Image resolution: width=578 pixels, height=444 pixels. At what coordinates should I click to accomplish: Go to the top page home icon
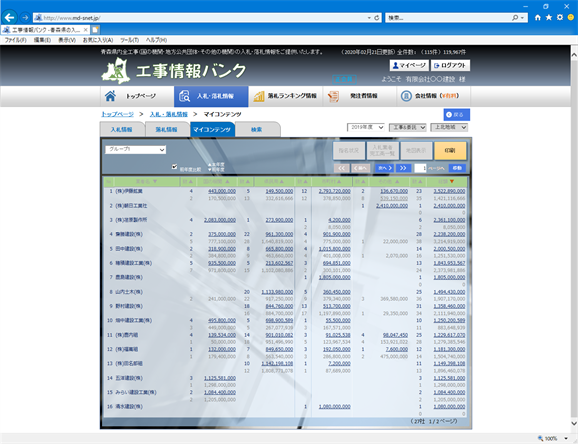pyautogui.click(x=110, y=96)
